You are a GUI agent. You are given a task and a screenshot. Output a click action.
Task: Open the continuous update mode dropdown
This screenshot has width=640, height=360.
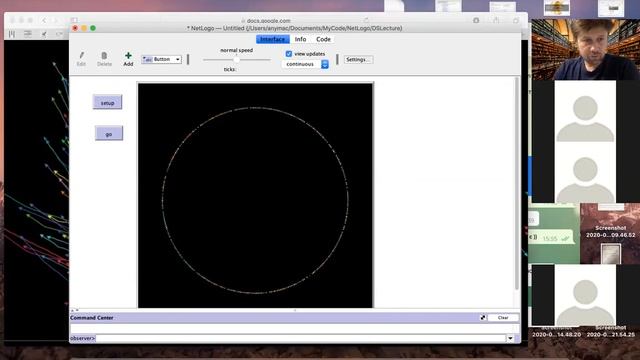(305, 64)
